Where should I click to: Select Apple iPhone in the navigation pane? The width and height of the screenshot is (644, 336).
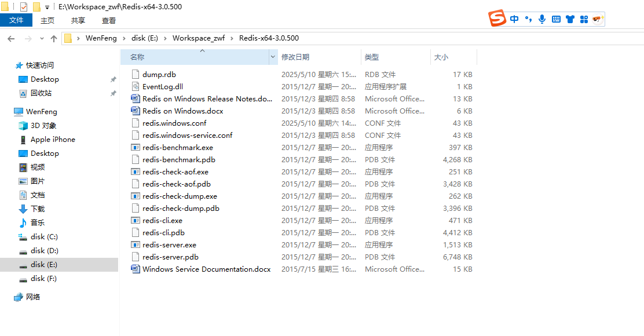click(53, 140)
